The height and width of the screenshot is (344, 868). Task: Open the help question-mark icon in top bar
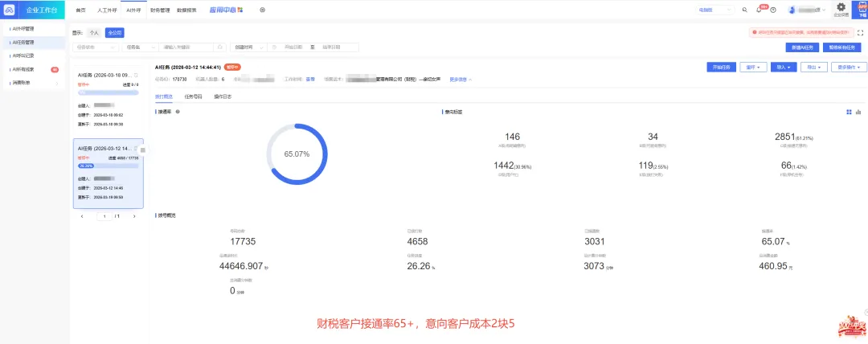773,10
